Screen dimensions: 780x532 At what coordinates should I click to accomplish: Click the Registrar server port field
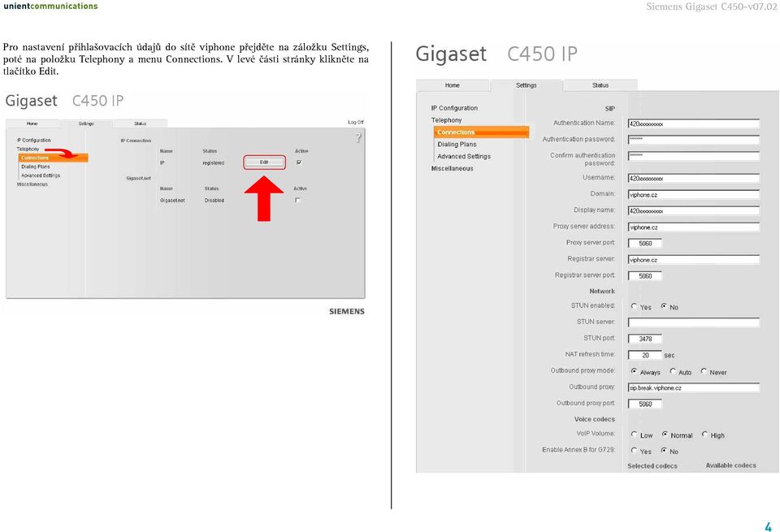[x=644, y=276]
